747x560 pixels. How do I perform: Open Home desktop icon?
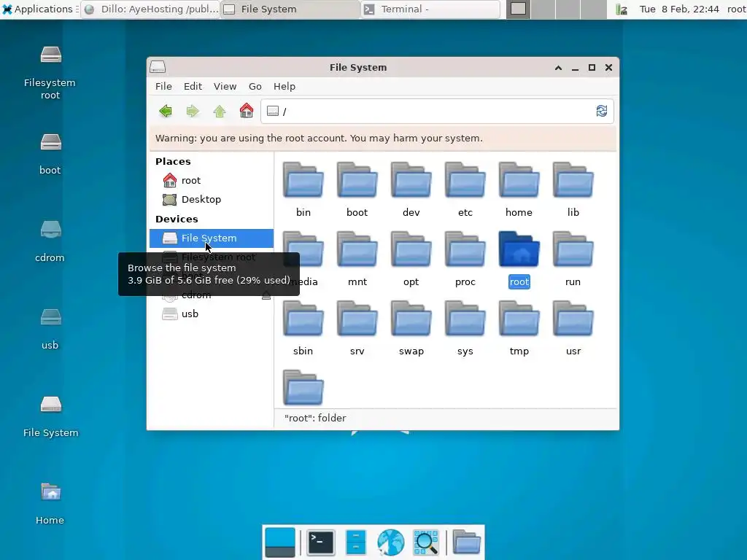(x=50, y=504)
